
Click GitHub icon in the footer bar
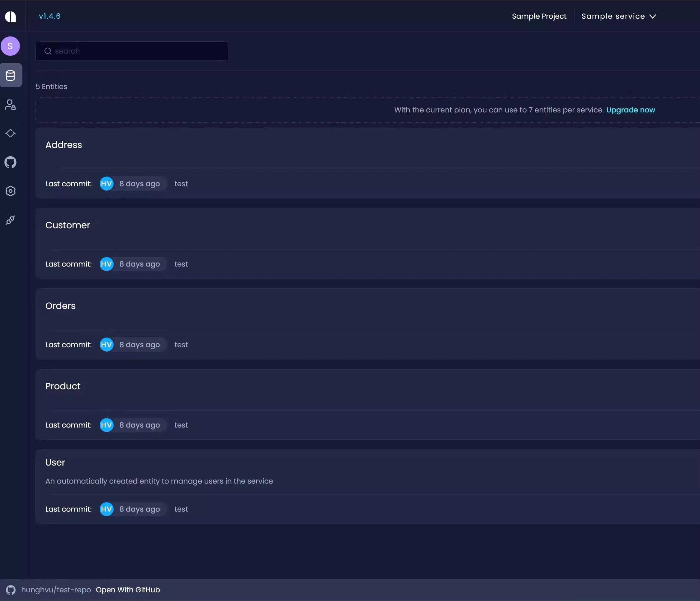coord(11,590)
